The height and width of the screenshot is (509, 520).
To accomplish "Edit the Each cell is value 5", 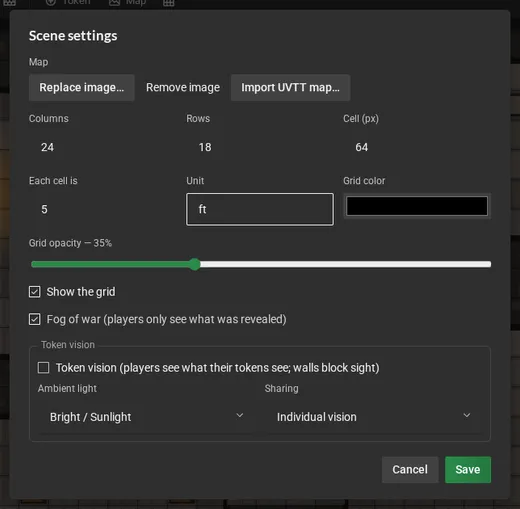I will 102,209.
